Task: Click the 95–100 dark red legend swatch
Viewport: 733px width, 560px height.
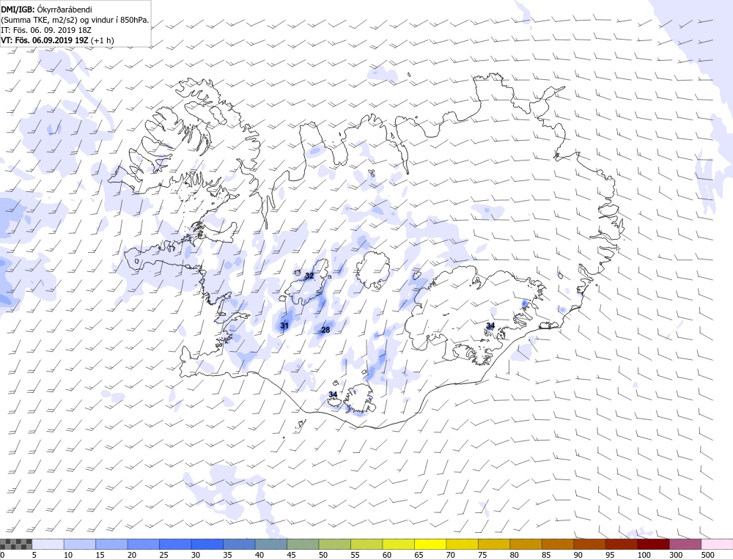Action: (x=622, y=544)
